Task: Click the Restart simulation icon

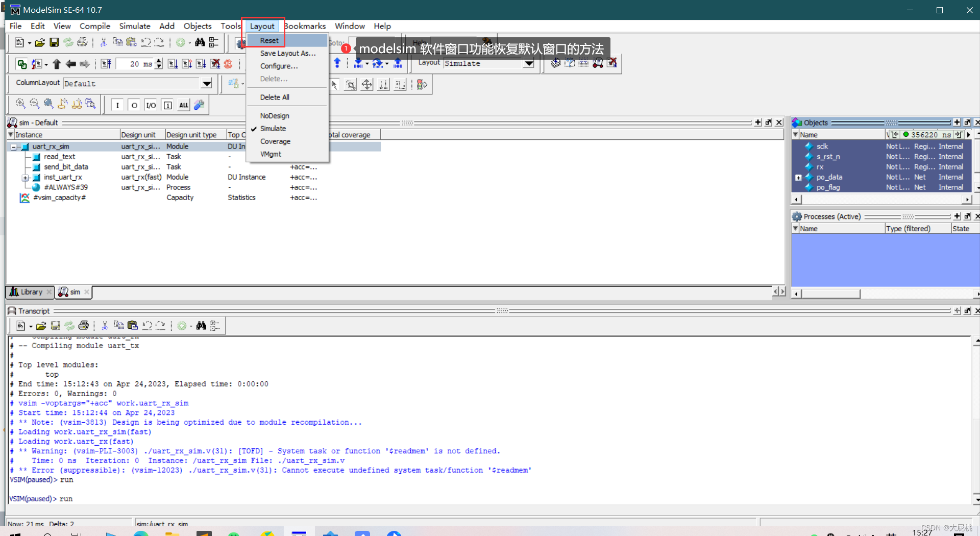Action: (x=106, y=64)
